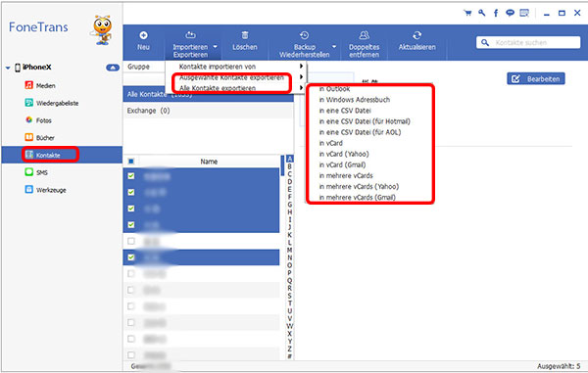588x373 pixels.
Task: Expand Kontakte importieren von submenu arrow
Action: click(301, 66)
